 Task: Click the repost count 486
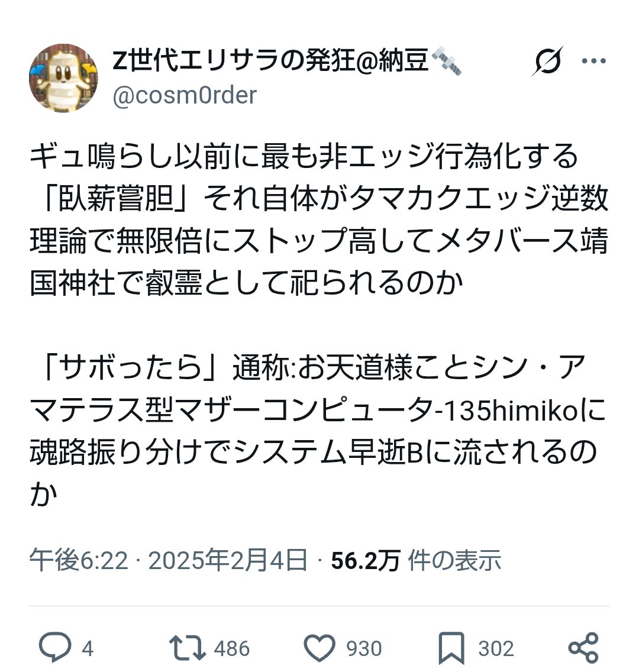[232, 648]
